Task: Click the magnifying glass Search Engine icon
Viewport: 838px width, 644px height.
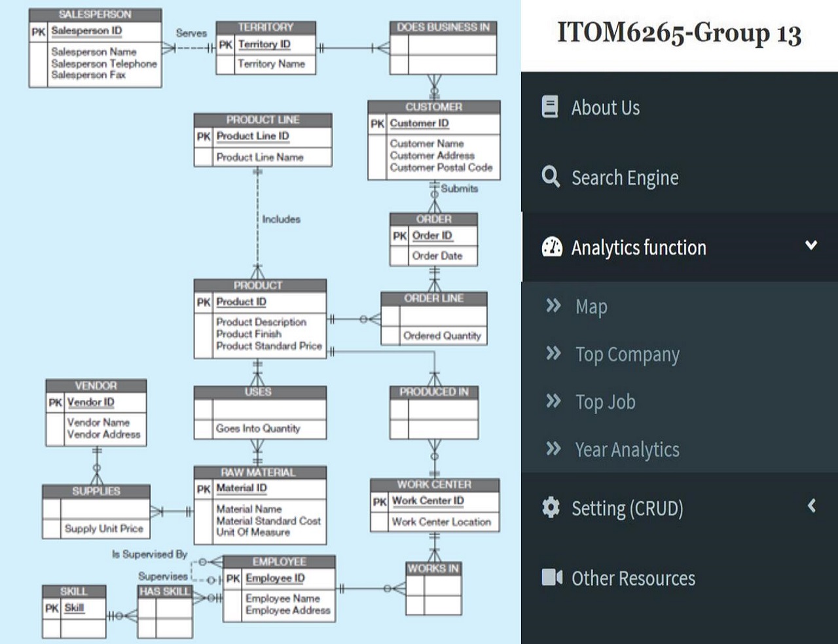Action: pyautogui.click(x=551, y=177)
